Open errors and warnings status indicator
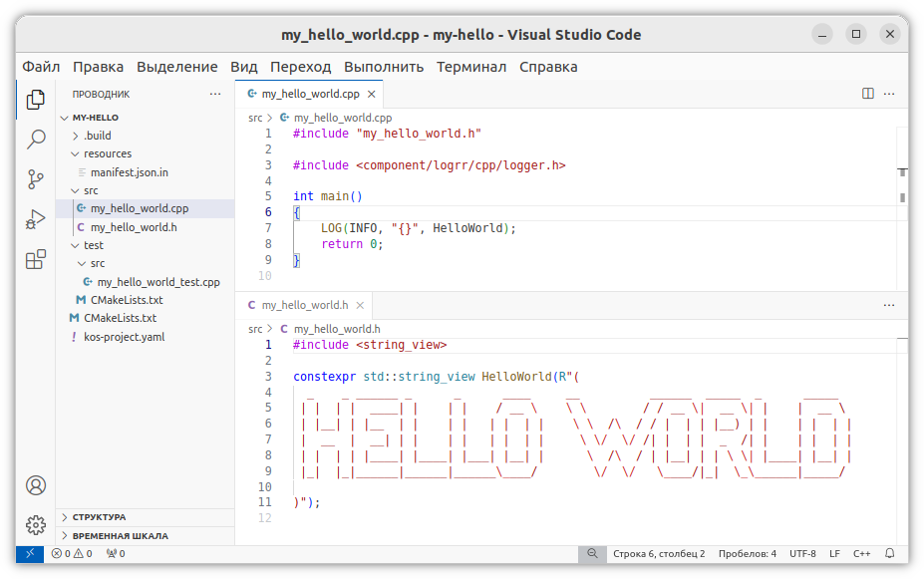This screenshot has height=579, width=924. click(72, 554)
